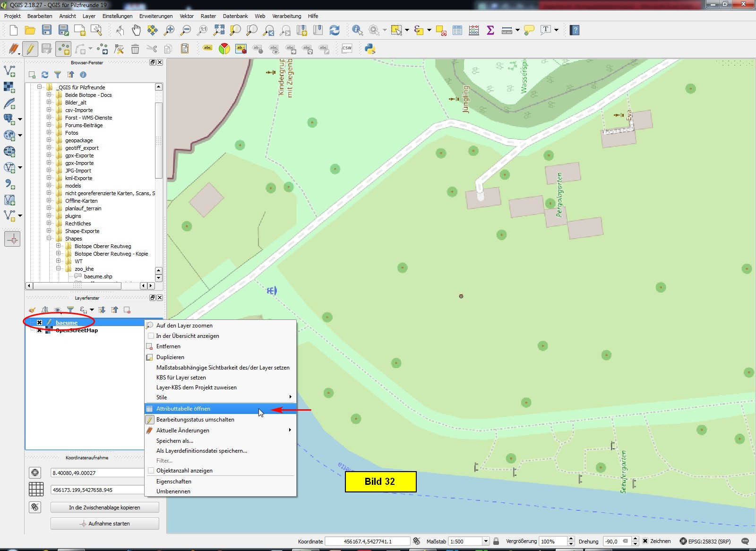Click 'In die Zwischenablage kopieren' button
The image size is (756, 551).
[x=104, y=508]
